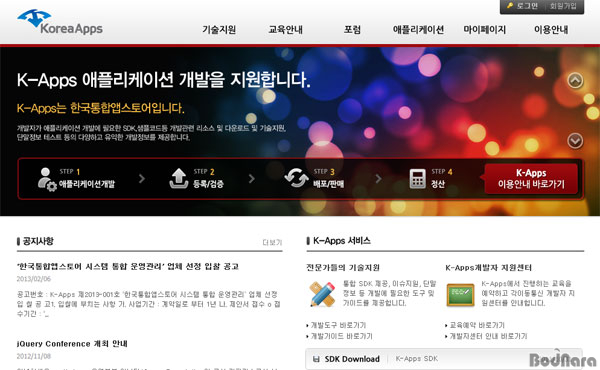Click chevron between STEP 1 and STEP 2
Screen dimensions: 600x370
(142, 179)
